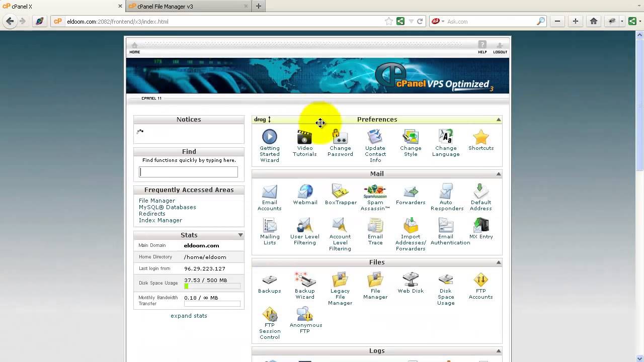This screenshot has height=362, width=644.
Task: Zoom out with the minus button
Action: tap(557, 21)
